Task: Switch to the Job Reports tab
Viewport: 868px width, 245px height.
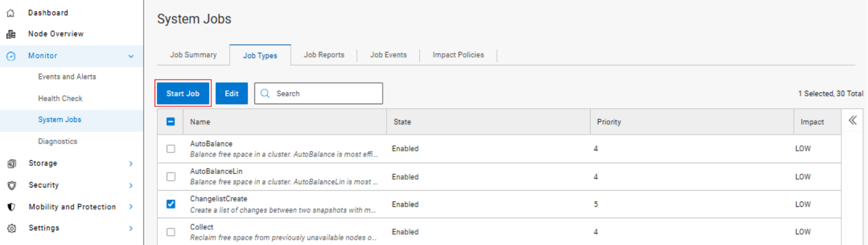Action: pyautogui.click(x=324, y=55)
